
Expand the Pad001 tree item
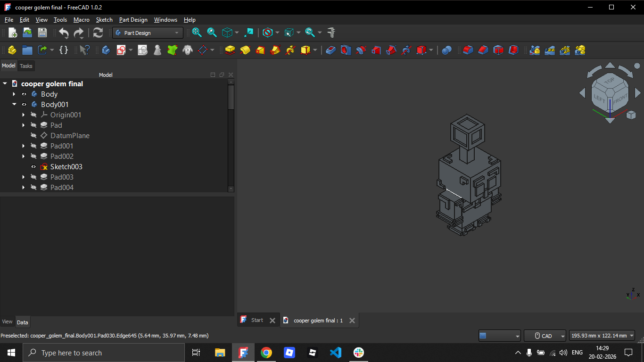point(24,146)
